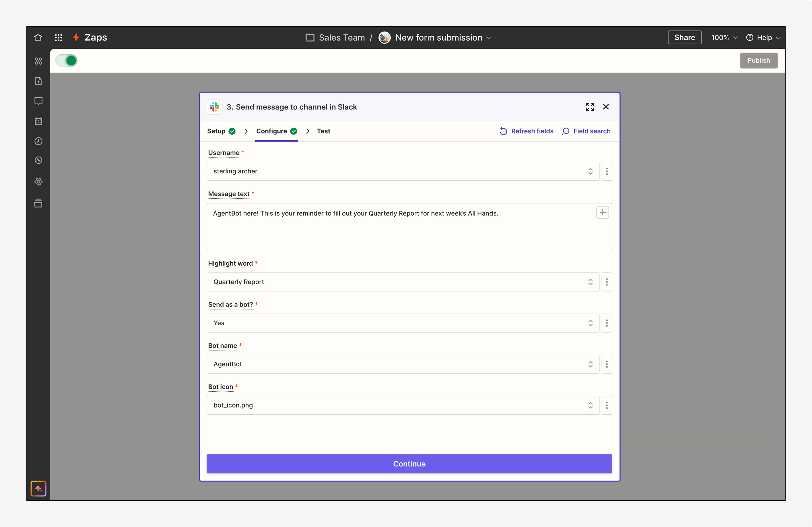Screen dimensions: 812x527
Task: Open the comments icon in sidebar
Action: coord(38,101)
